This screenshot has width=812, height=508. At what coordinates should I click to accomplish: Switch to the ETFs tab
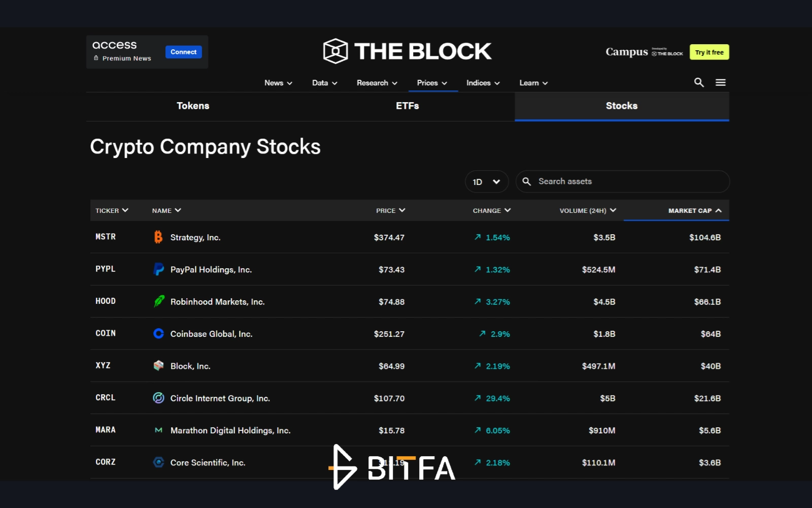pos(408,106)
